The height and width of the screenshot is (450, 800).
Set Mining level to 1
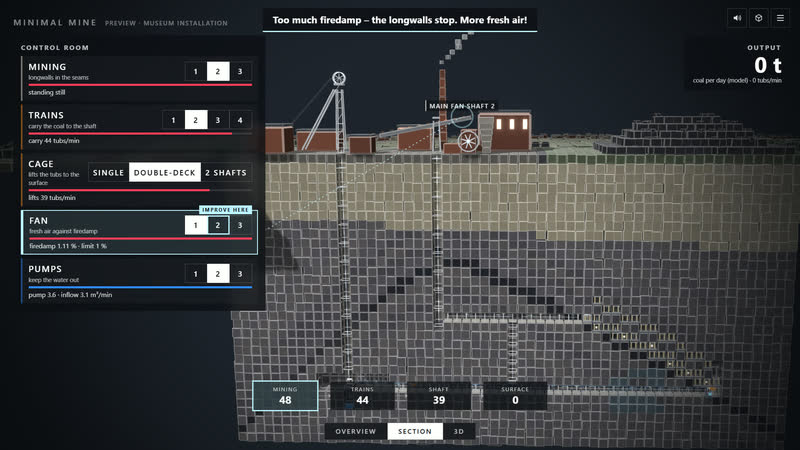coord(195,71)
